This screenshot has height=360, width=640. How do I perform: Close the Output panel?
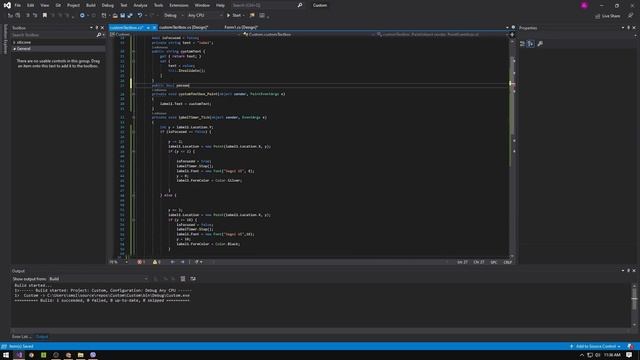tap(634, 271)
